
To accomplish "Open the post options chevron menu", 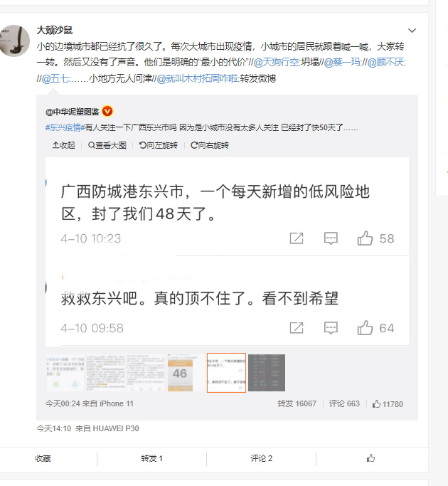I will pyautogui.click(x=412, y=31).
